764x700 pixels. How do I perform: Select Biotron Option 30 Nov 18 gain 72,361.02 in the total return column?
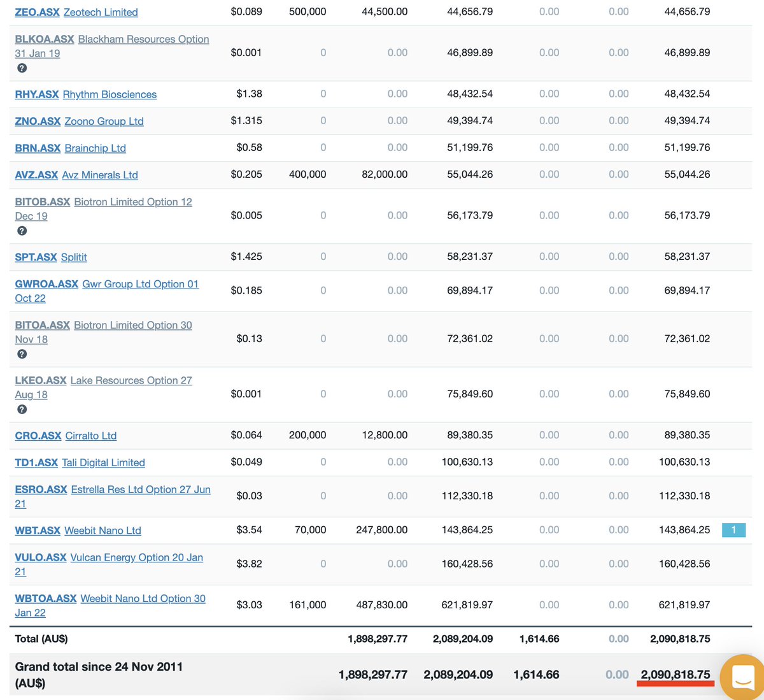(687, 338)
